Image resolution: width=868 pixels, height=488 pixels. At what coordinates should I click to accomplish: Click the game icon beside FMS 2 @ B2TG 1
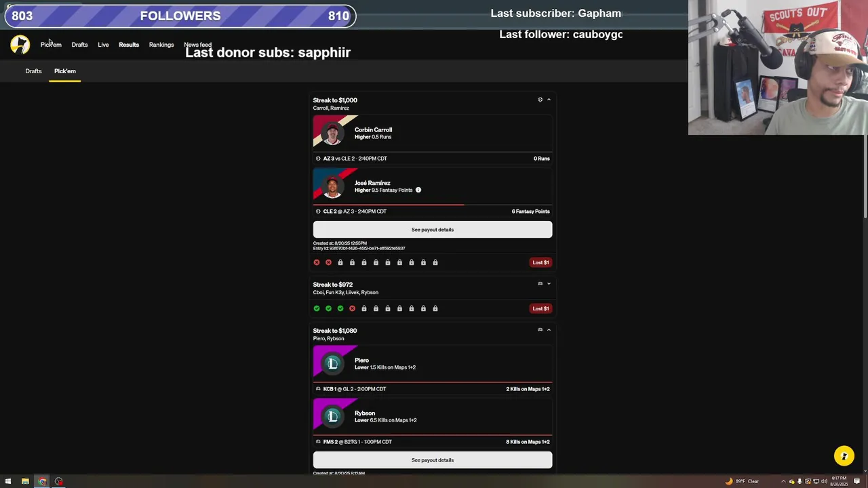point(318,442)
